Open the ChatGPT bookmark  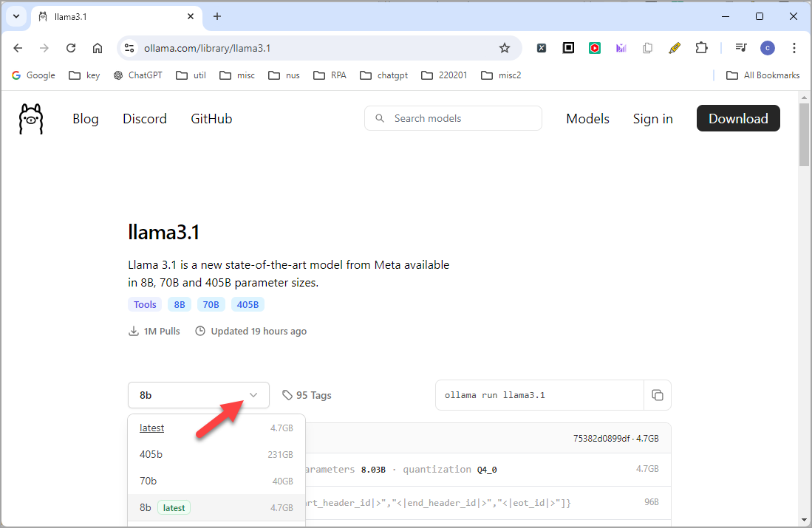pos(137,75)
